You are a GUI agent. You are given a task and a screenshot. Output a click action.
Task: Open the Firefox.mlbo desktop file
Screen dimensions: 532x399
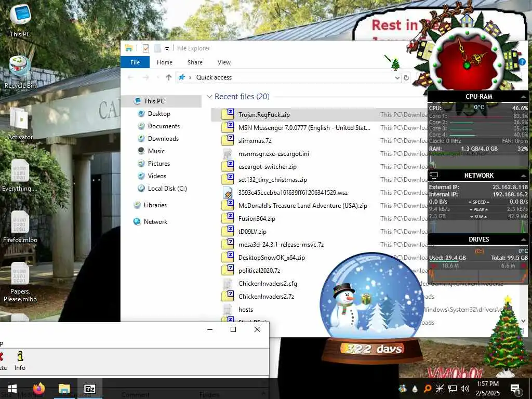pyautogui.click(x=20, y=227)
